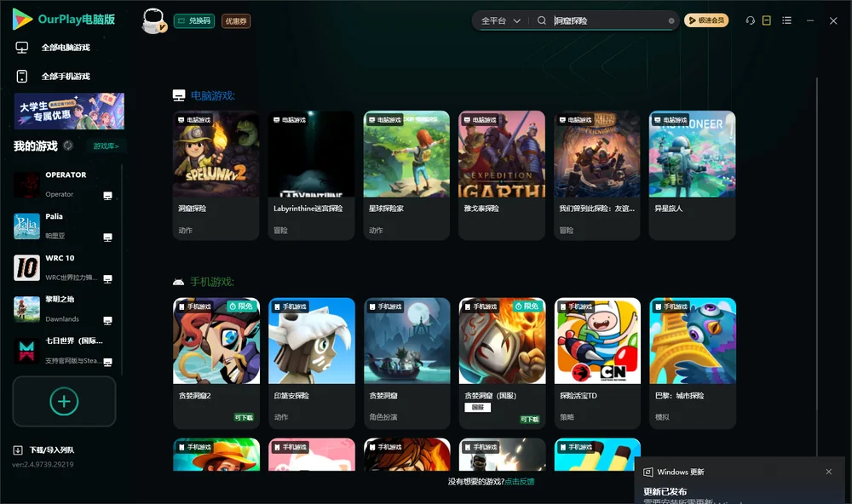This screenshot has width=852, height=504.
Task: Click 可下载 tag on 贪婪洞窟2
Action: pos(244,417)
